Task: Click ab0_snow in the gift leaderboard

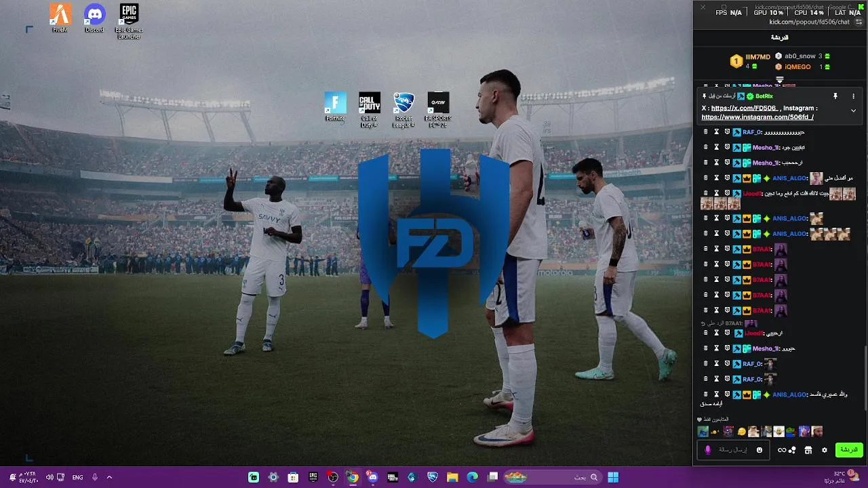Action: [x=800, y=56]
